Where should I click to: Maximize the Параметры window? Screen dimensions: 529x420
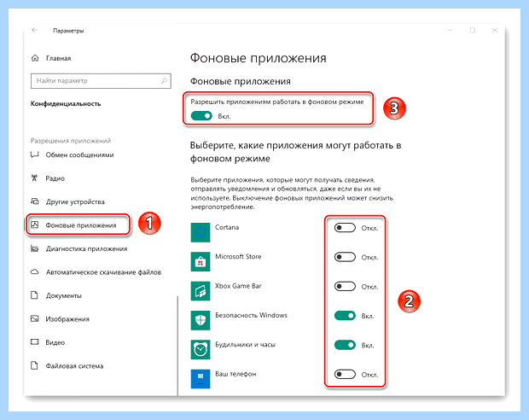(x=473, y=30)
